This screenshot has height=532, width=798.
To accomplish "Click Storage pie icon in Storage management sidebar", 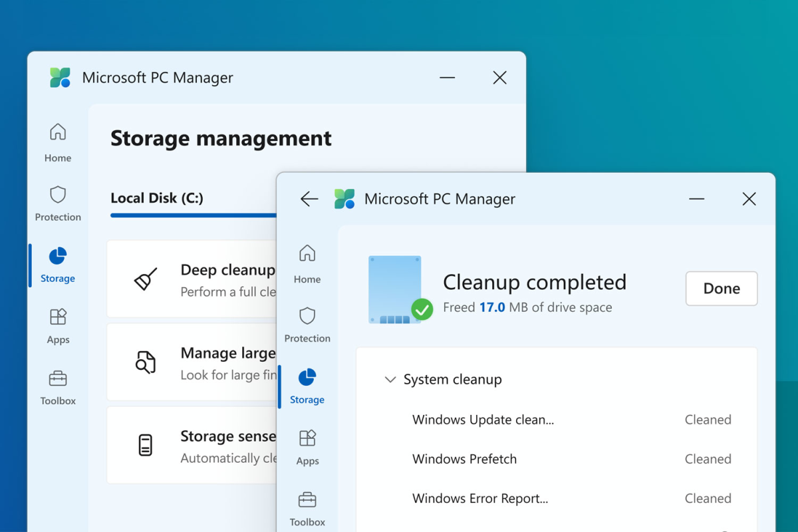I will click(58, 257).
